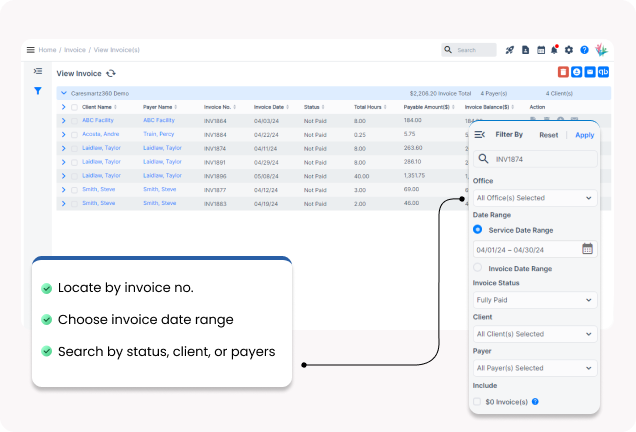
Task: Click Apply in Filter By panel
Action: click(584, 135)
